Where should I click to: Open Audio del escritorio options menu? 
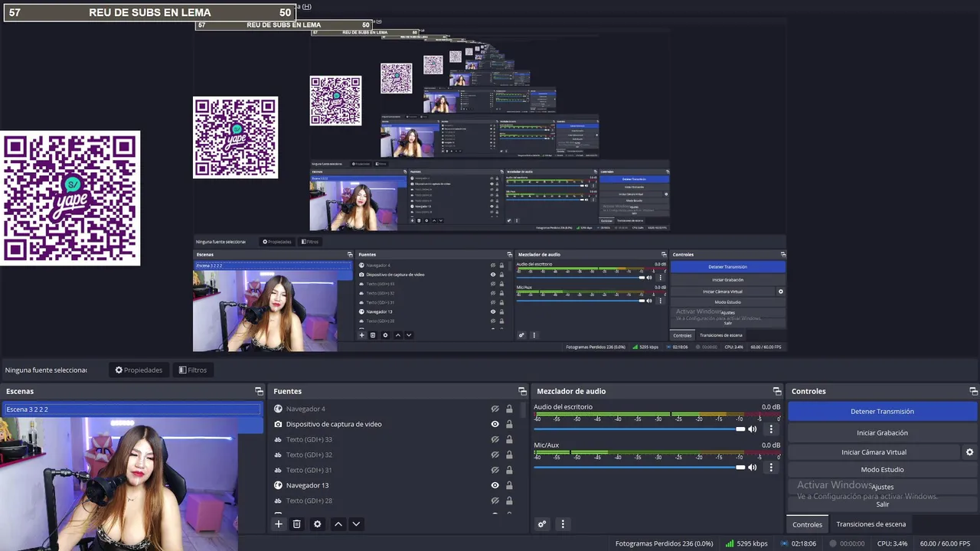point(771,429)
